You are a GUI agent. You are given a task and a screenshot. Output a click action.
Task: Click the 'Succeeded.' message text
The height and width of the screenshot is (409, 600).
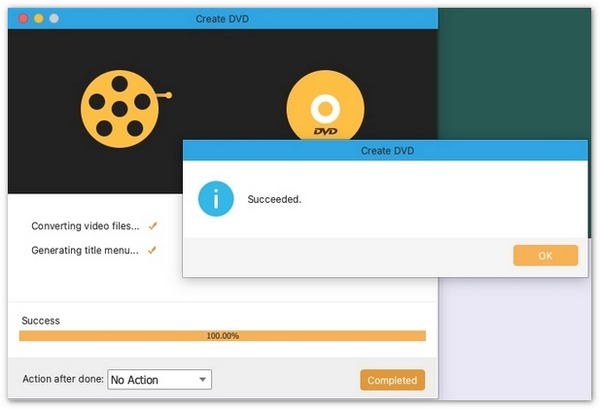tap(274, 199)
